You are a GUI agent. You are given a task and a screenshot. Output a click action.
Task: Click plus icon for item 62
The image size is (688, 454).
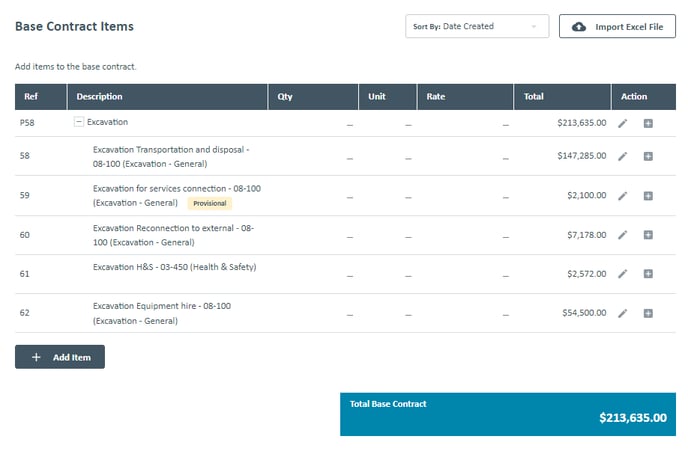click(648, 313)
